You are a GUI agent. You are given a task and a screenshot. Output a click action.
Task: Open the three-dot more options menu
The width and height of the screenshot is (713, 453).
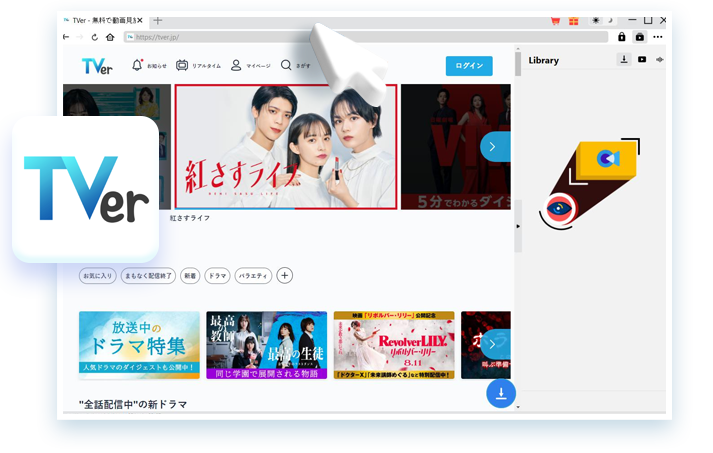click(658, 37)
